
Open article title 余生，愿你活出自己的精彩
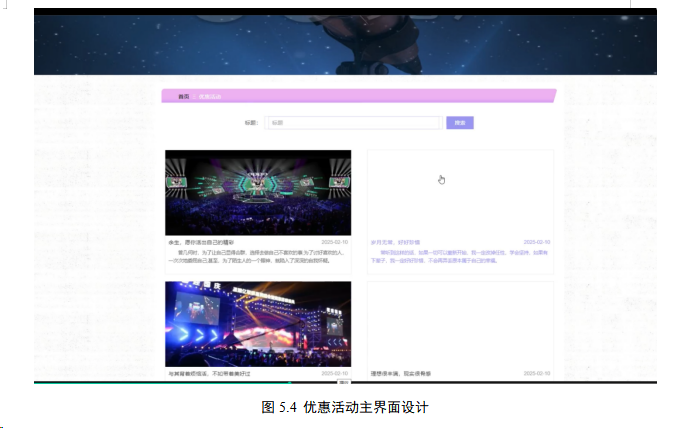pyautogui.click(x=201, y=243)
